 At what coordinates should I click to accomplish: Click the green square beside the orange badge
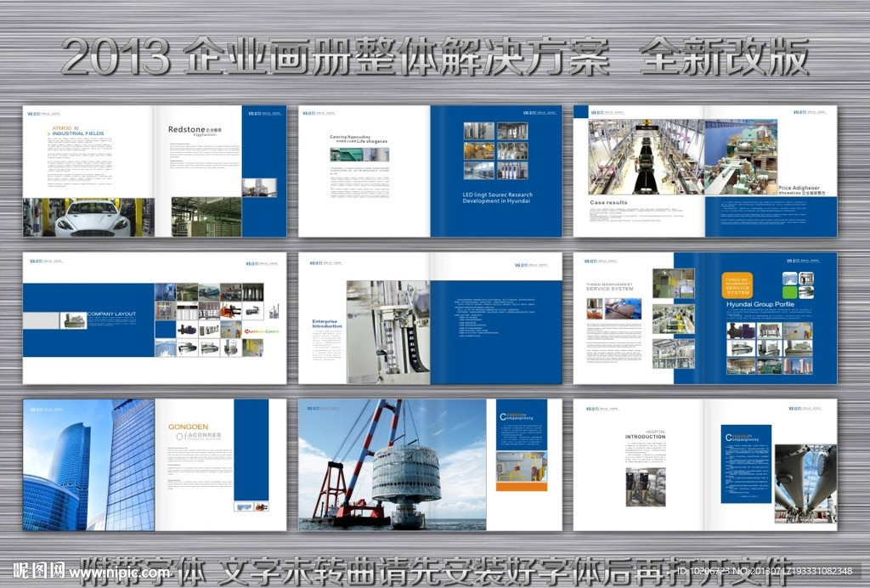(789, 292)
